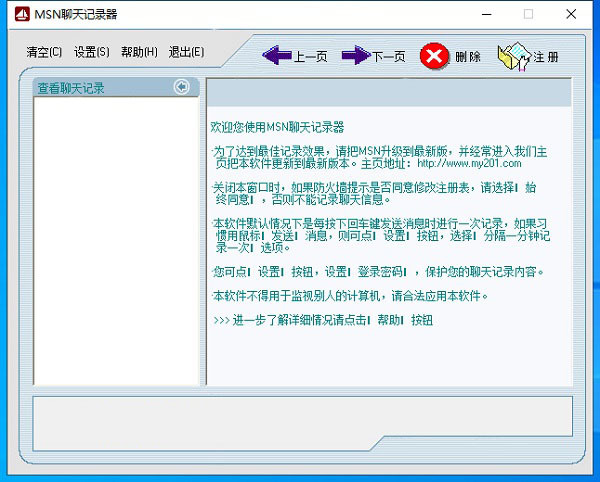Viewport: 600px width, 482px height.
Task: Click the disabled maximize button
Action: [528, 15]
